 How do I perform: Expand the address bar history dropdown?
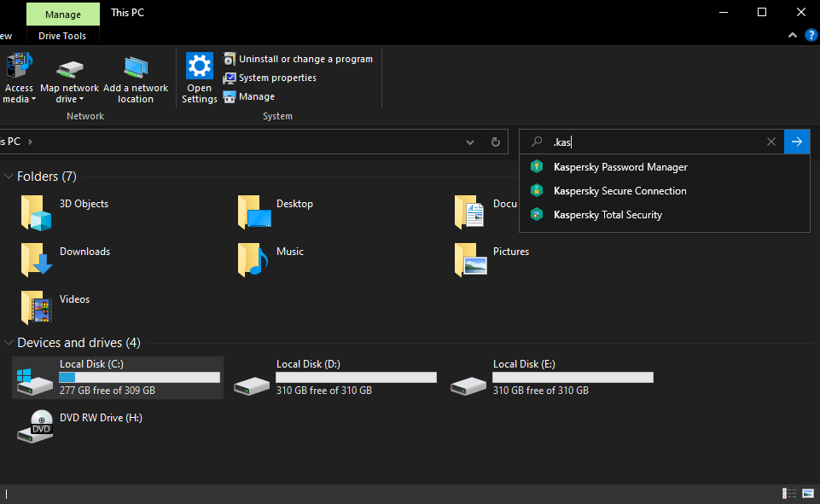point(469,142)
